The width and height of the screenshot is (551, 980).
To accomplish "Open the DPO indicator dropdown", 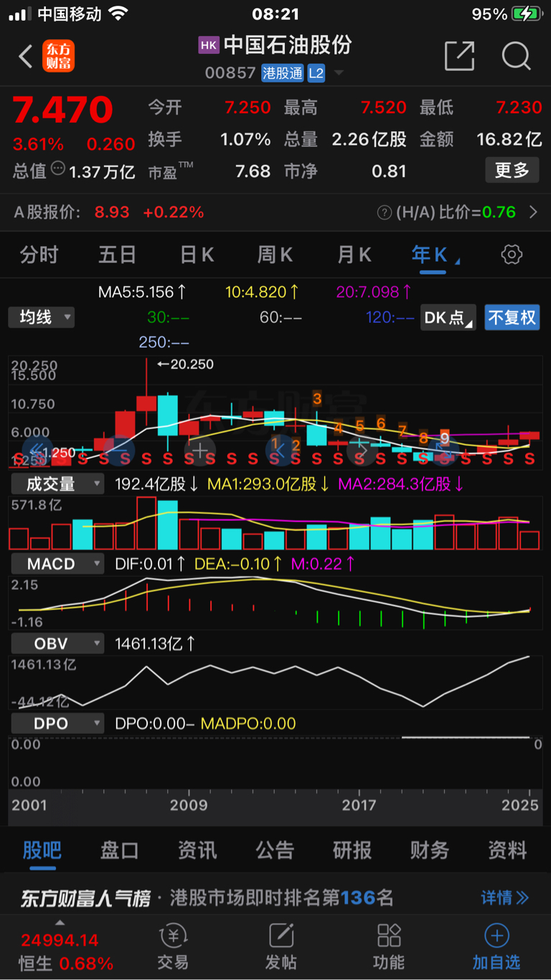I will coord(57,723).
